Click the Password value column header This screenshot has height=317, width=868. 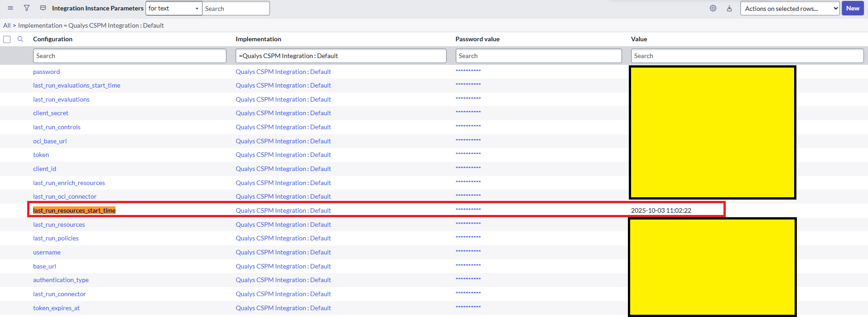coord(477,39)
